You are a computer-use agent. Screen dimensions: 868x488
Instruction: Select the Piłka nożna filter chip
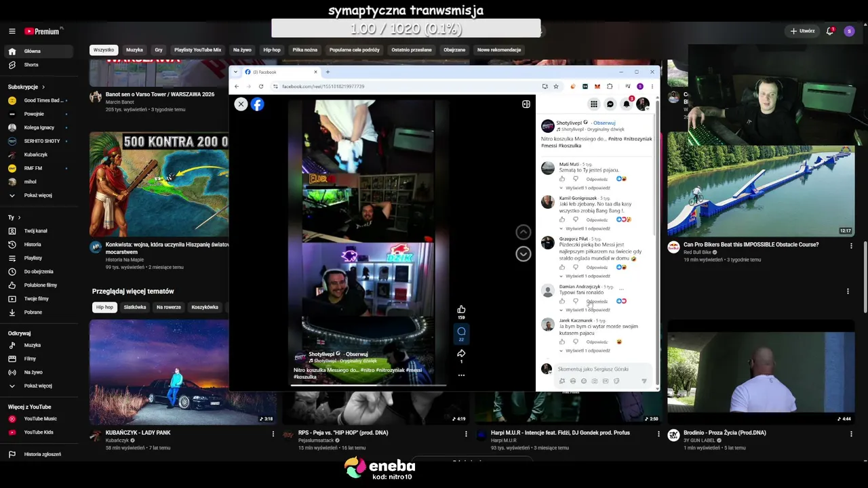(305, 49)
